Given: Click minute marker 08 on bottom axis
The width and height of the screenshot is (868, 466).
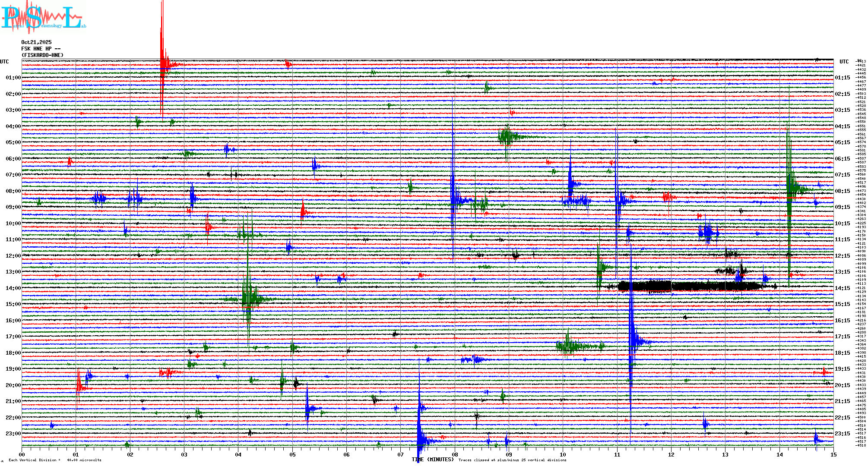Looking at the screenshot, I should pos(455,455).
